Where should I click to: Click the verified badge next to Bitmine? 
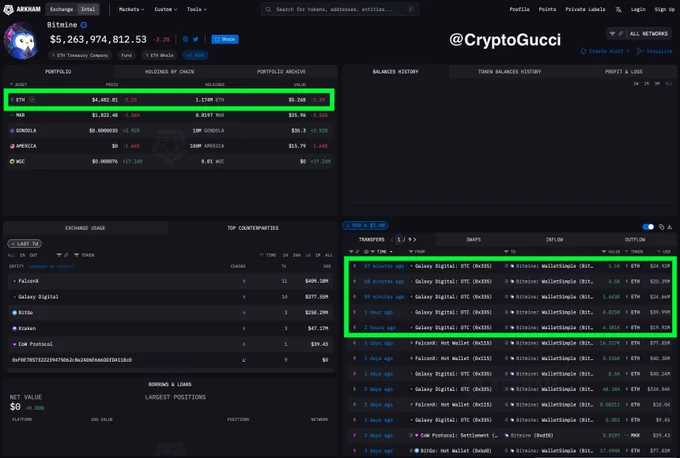point(84,25)
